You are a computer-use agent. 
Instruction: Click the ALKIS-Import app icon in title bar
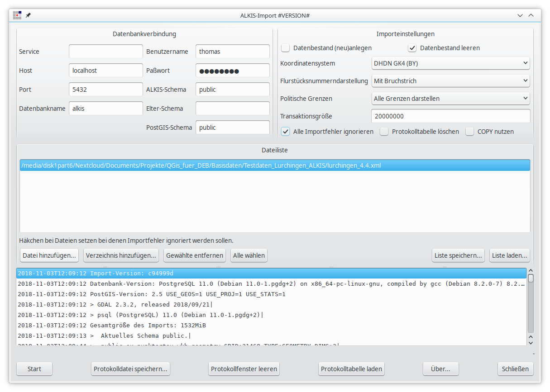[17, 15]
